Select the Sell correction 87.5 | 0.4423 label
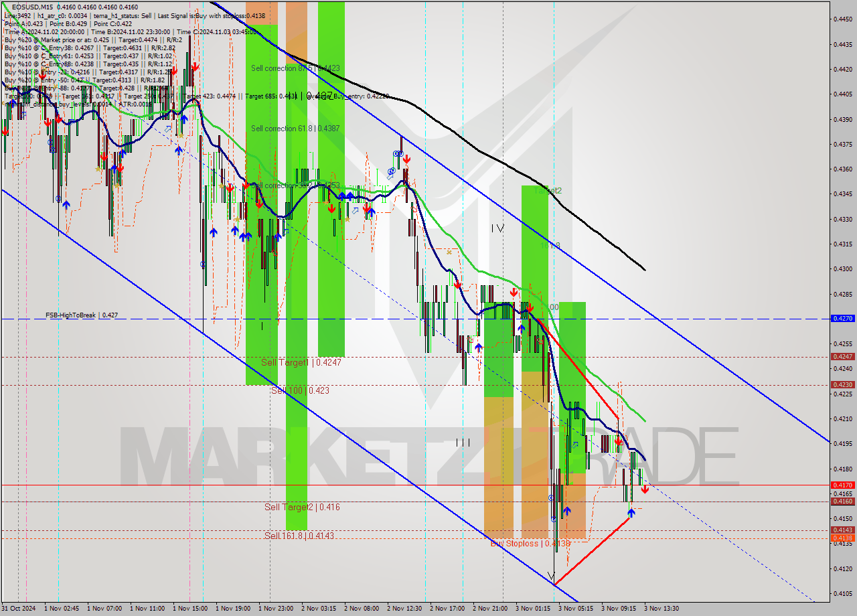This screenshot has width=857, height=616. pyautogui.click(x=296, y=68)
